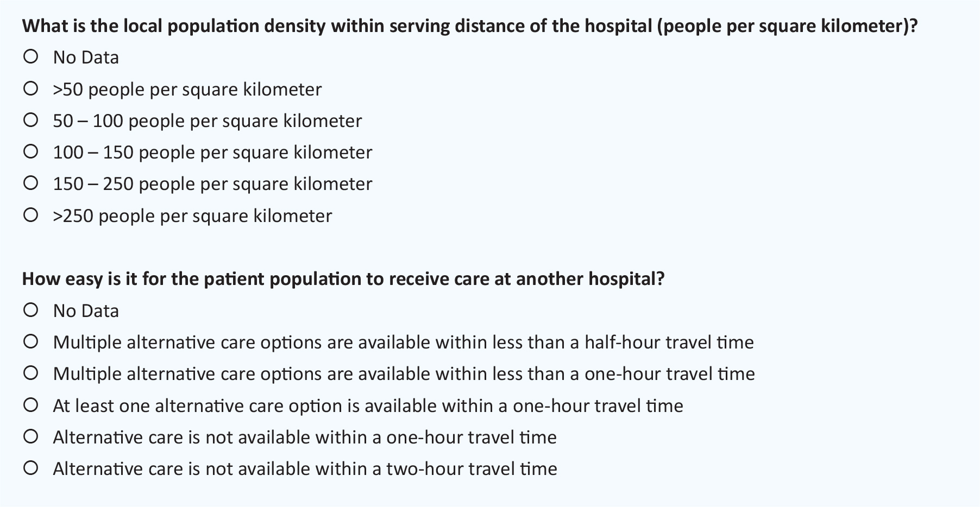Click the '50 – 100 people' label text

207,121
